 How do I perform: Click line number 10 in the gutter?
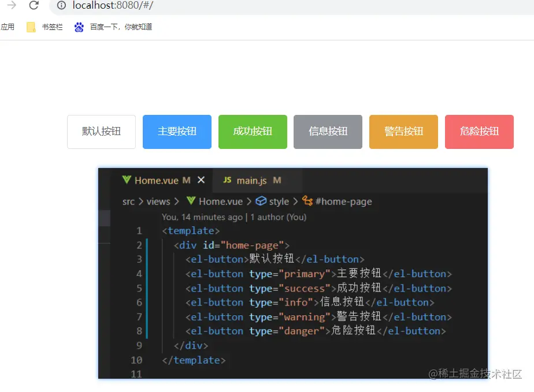136,360
